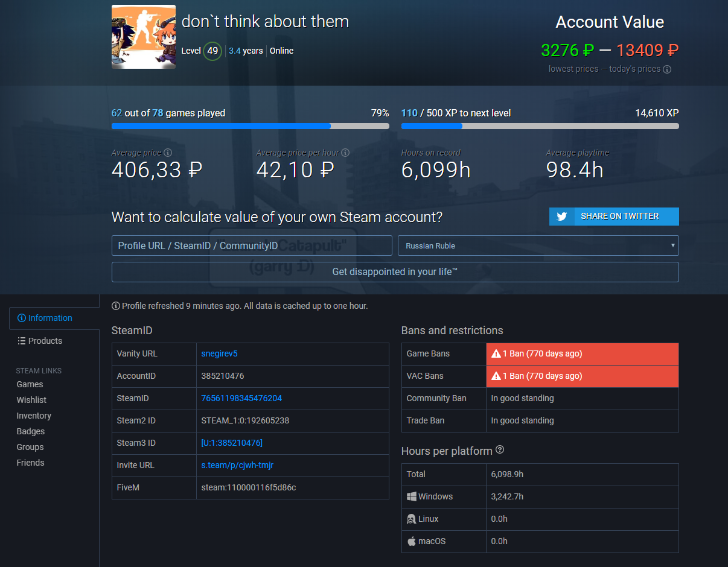Click the Windows hours value 3,242.7h
Viewport: 728px width, 567px height.
pos(507,496)
